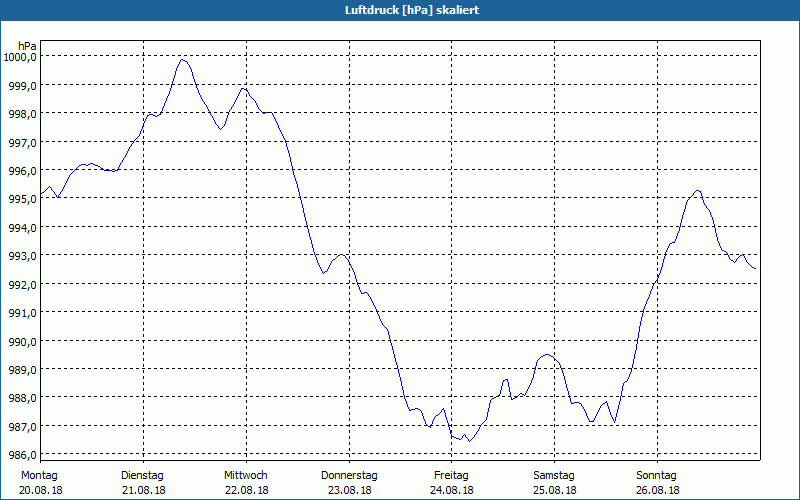
Task: Click the "988,0" y-axis value
Action: pos(22,398)
